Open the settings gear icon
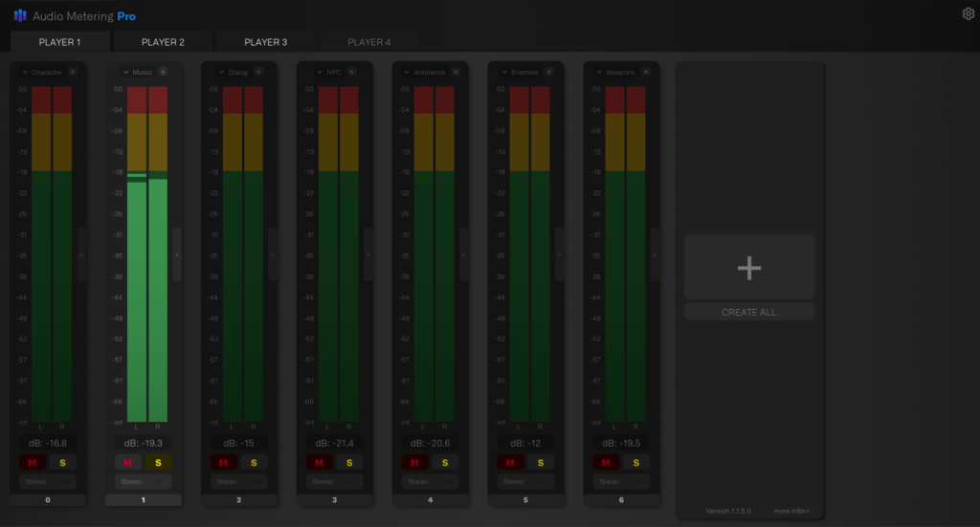 point(968,13)
